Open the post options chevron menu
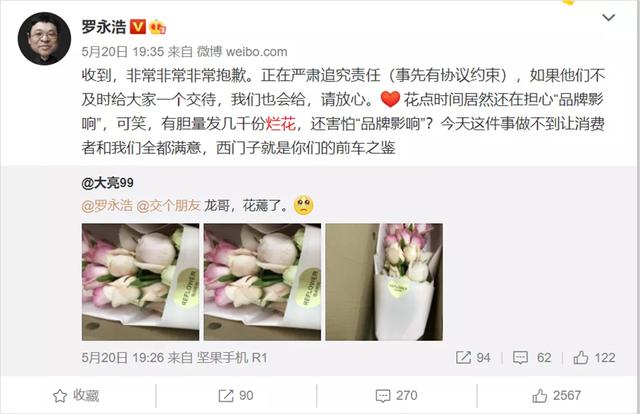This screenshot has height=414, width=640. (x=609, y=18)
